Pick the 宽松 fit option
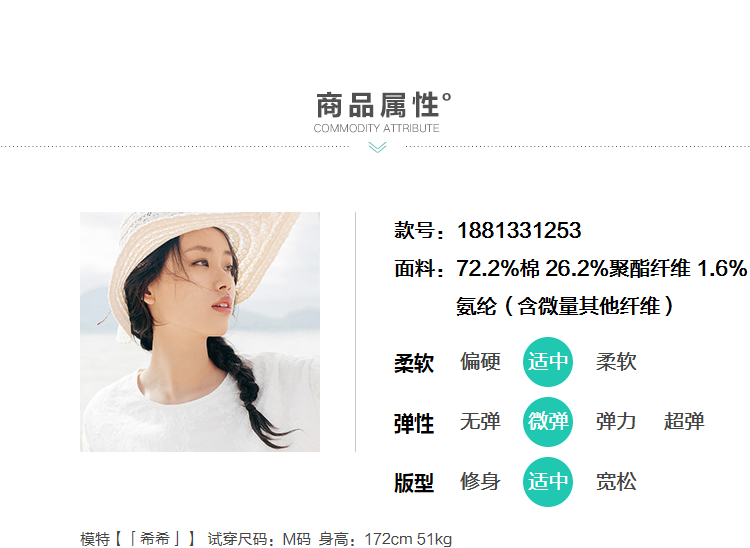The width and height of the screenshot is (750, 548). pos(616,482)
